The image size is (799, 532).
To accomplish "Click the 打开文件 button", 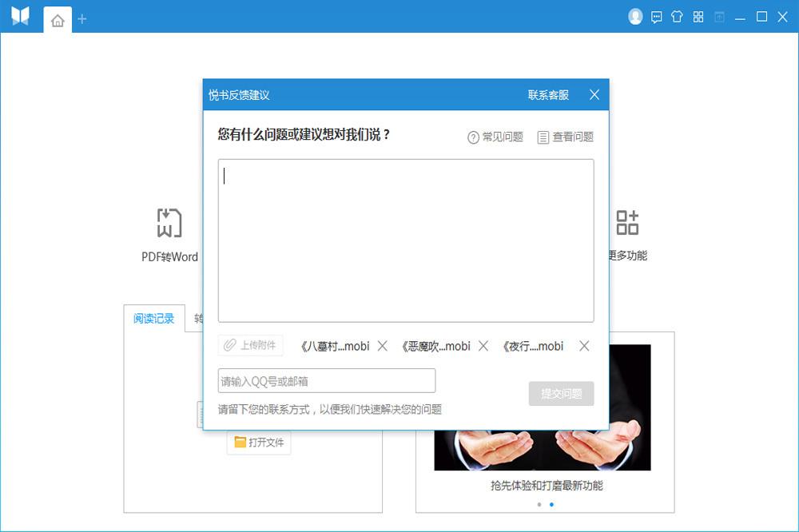I will pyautogui.click(x=259, y=442).
